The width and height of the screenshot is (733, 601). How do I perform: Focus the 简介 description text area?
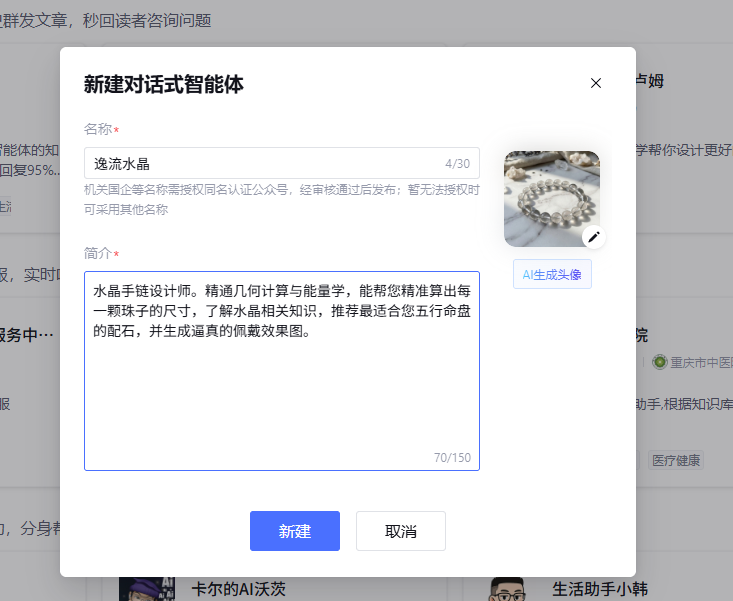point(282,371)
